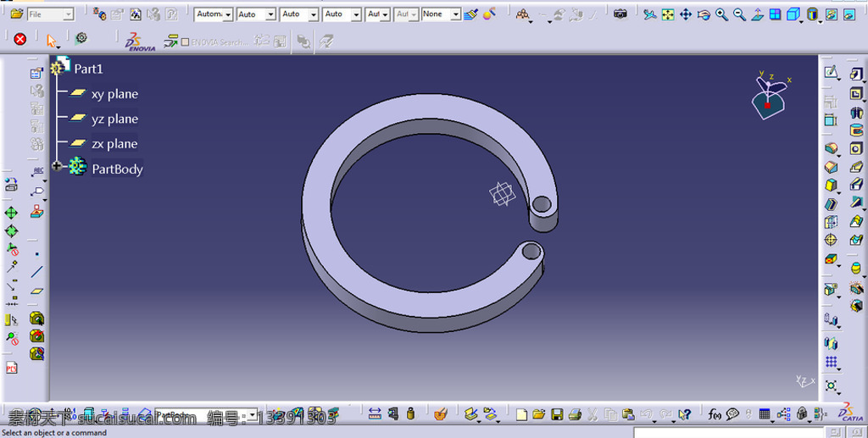Click the command input field at bottom right
This screenshot has height=438, width=868.
730,432
